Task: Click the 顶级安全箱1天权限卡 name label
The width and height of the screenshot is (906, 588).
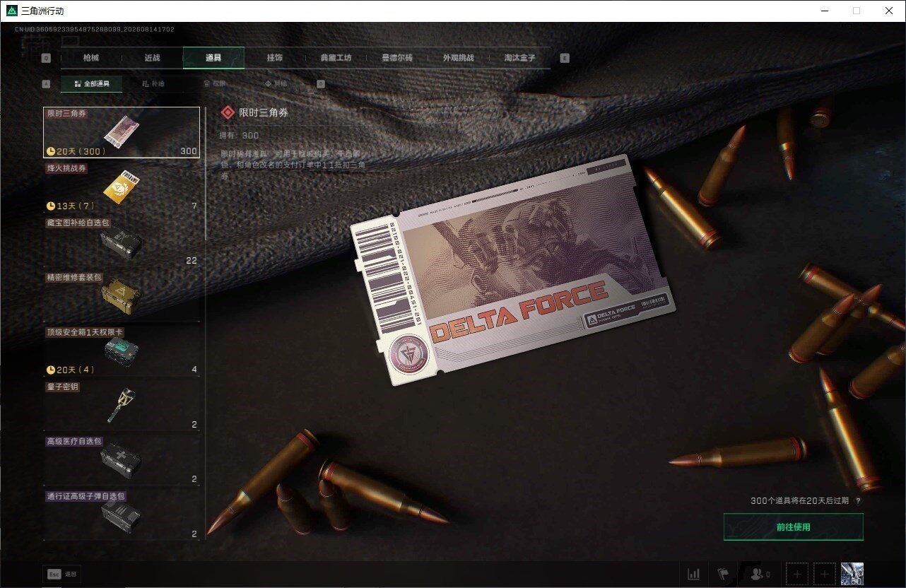Action: [86, 332]
